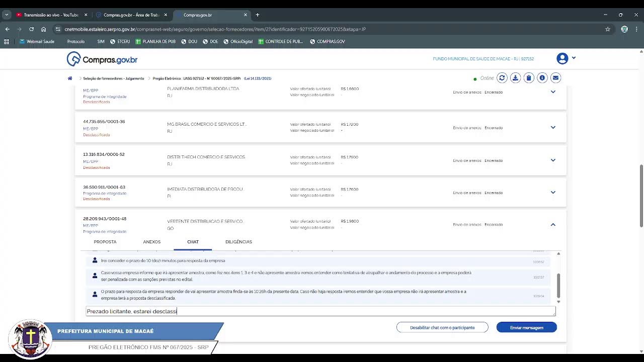Open the user profile avatar icon
Image resolution: width=644 pixels, height=362 pixels.
(562, 59)
